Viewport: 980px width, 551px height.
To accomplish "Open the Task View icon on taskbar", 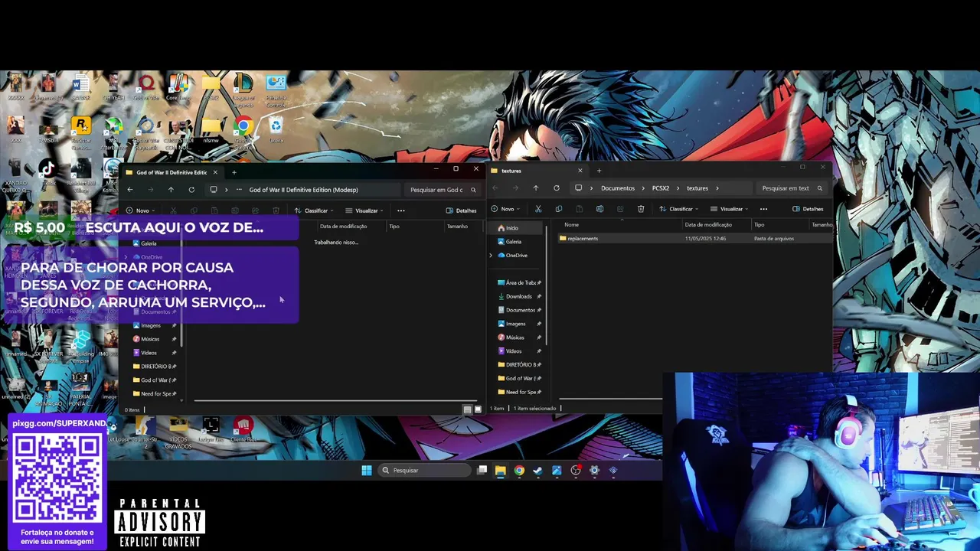I will click(x=482, y=471).
